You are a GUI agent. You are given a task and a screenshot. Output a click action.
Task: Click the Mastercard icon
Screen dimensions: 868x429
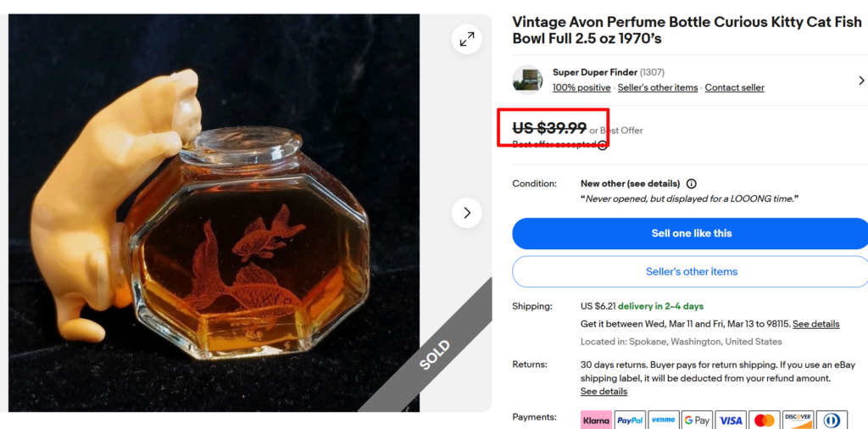(765, 420)
